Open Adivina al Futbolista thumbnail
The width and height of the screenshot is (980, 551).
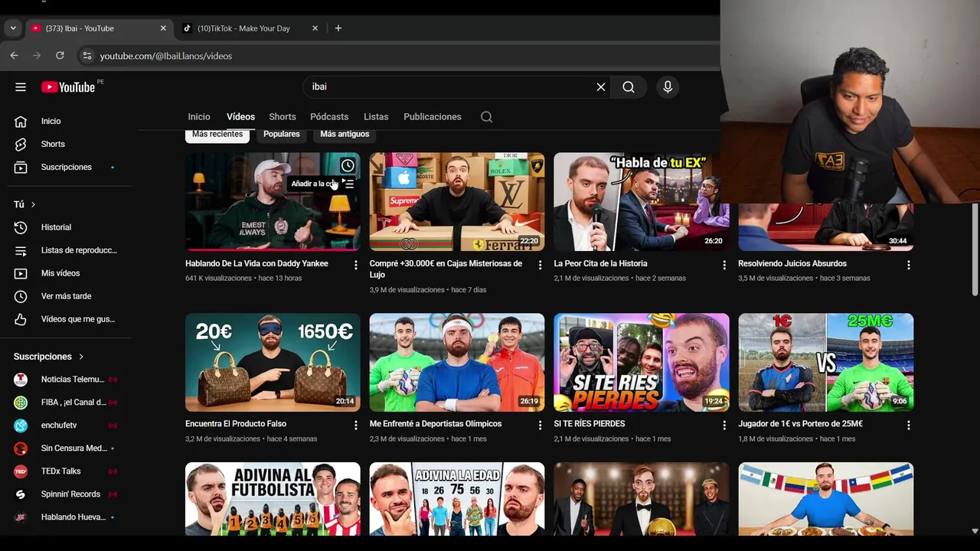click(x=273, y=499)
